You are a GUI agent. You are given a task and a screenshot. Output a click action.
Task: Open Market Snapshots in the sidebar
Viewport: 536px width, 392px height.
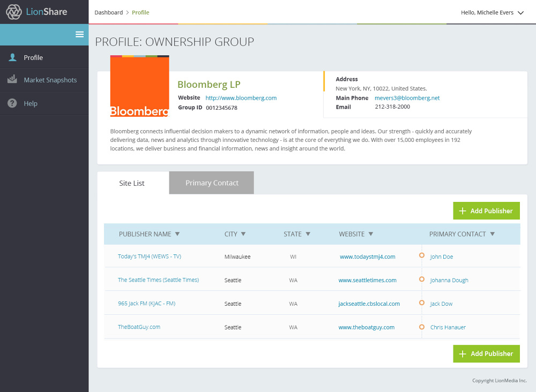[50, 80]
